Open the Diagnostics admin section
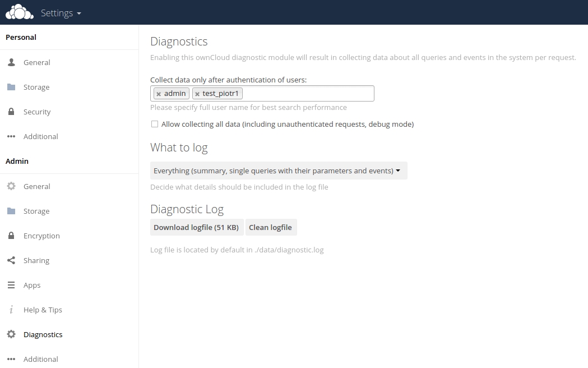Viewport: 588px width, 368px height. pos(43,334)
